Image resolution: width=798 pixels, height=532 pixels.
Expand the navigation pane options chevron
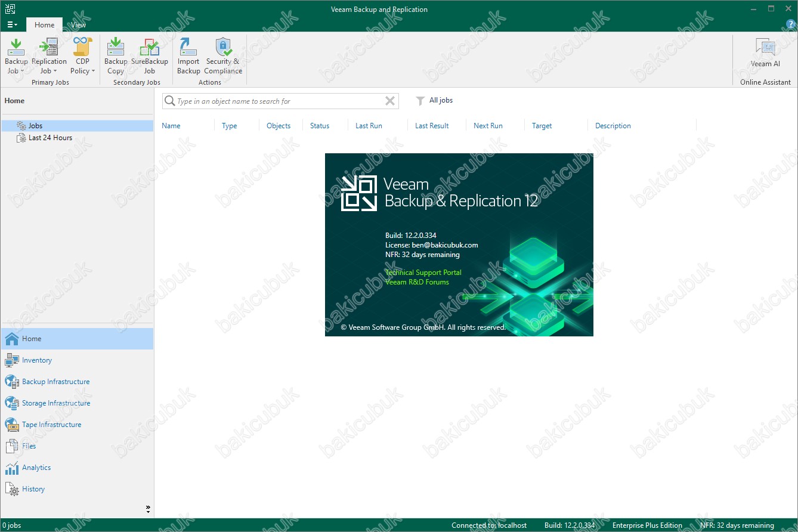click(x=148, y=509)
